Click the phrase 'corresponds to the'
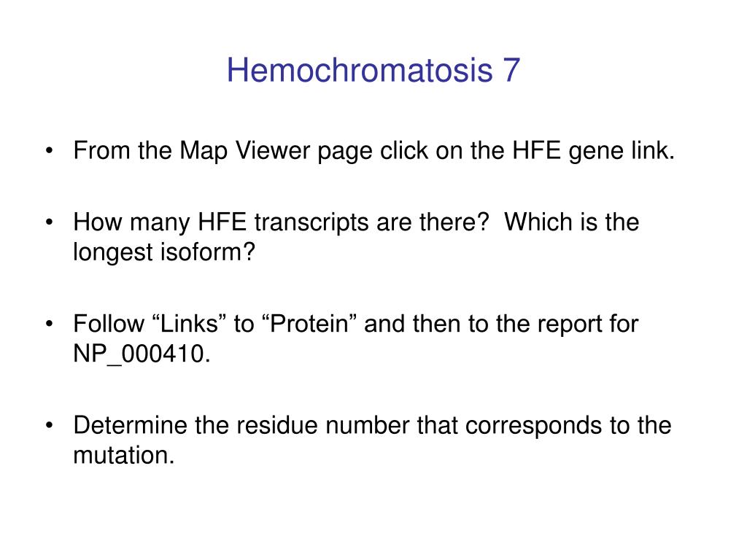The image size is (747, 560). click(568, 425)
